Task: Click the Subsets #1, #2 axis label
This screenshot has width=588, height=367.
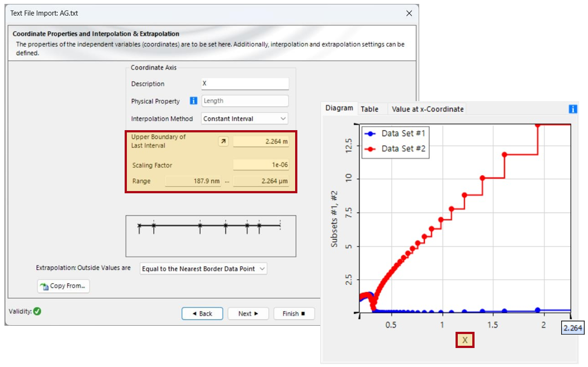Action: pyautogui.click(x=334, y=219)
